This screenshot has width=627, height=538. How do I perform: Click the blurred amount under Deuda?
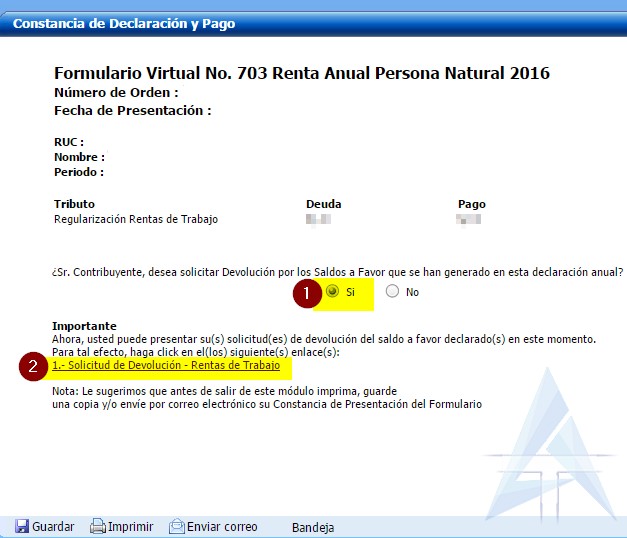click(x=318, y=219)
